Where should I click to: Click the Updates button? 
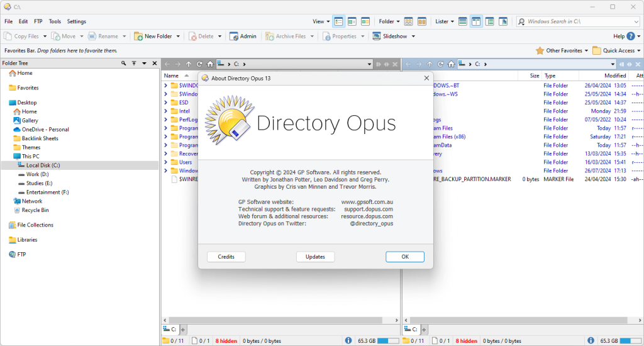(x=315, y=257)
